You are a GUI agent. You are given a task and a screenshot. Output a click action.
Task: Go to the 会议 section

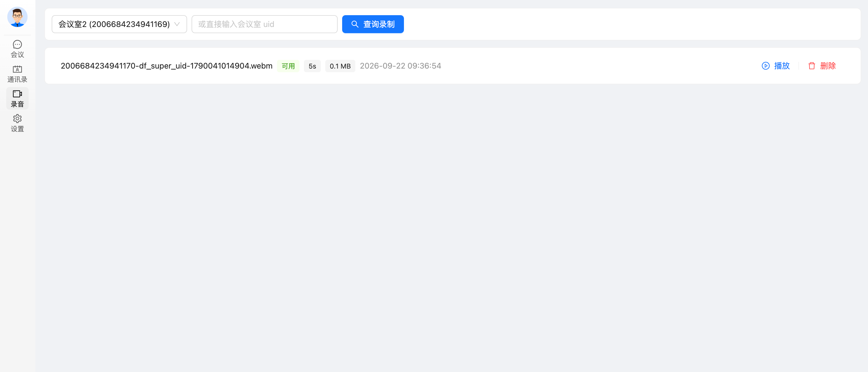tap(17, 49)
